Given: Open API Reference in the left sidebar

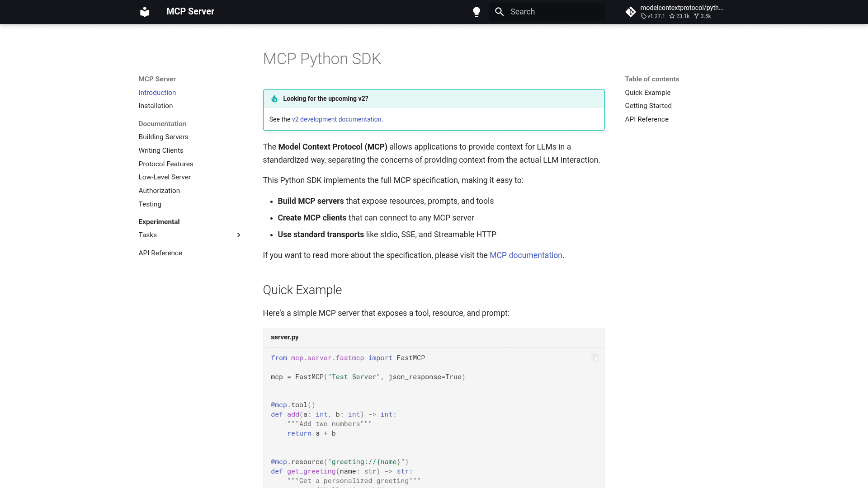Looking at the screenshot, I should pyautogui.click(x=160, y=253).
